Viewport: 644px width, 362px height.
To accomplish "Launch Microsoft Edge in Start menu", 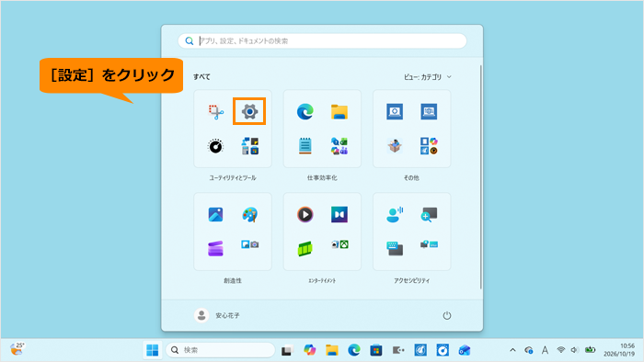I will click(305, 111).
